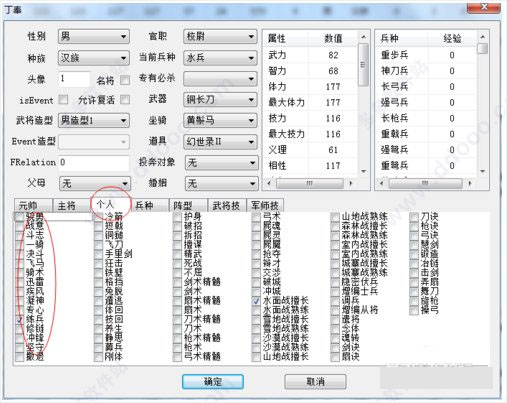Click the FRelation input field
This screenshot has height=403, width=507.
click(94, 163)
